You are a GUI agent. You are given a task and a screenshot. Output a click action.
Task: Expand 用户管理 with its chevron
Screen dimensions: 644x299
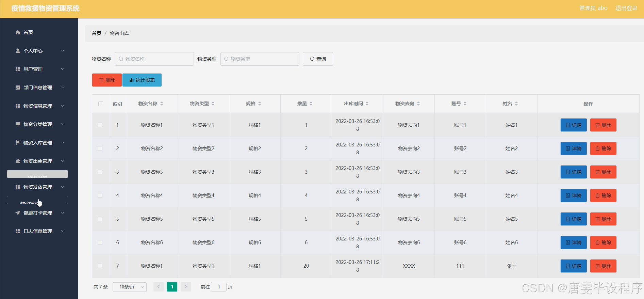click(x=63, y=69)
